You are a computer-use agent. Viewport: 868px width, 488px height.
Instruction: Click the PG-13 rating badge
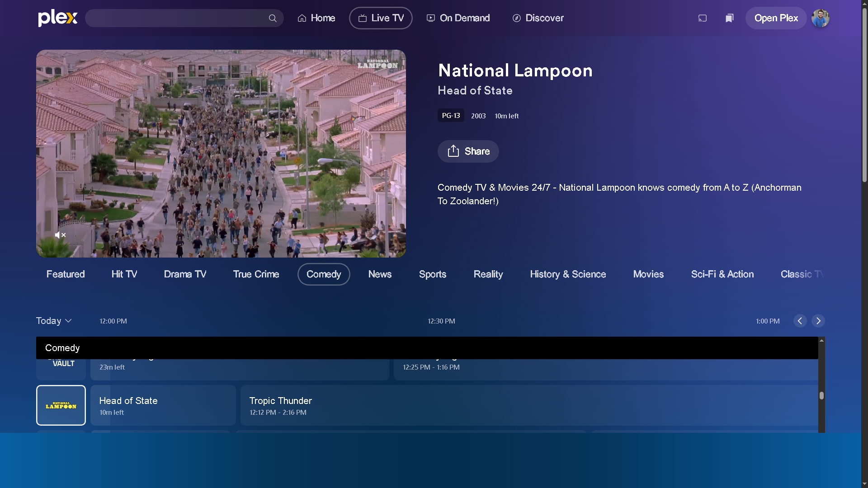click(451, 116)
